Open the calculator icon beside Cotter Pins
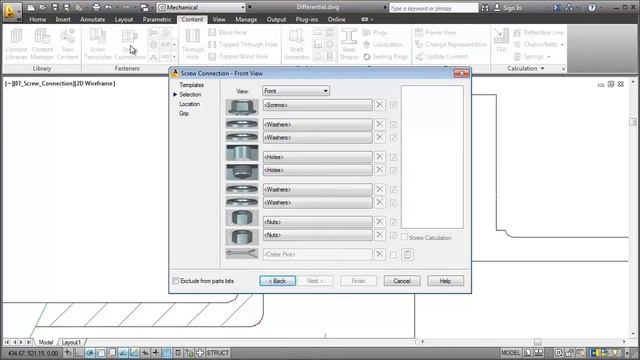 click(407, 254)
